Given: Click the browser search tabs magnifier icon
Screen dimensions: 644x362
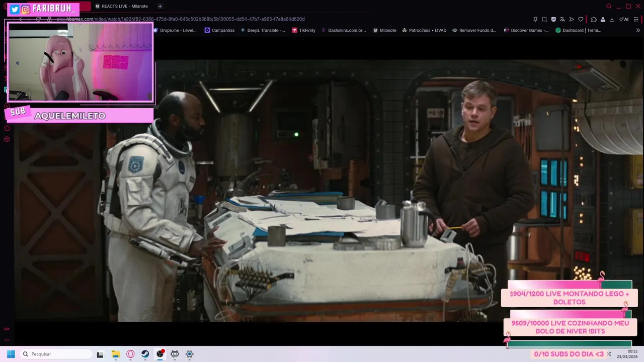Looking at the screenshot, I should [x=609, y=6].
